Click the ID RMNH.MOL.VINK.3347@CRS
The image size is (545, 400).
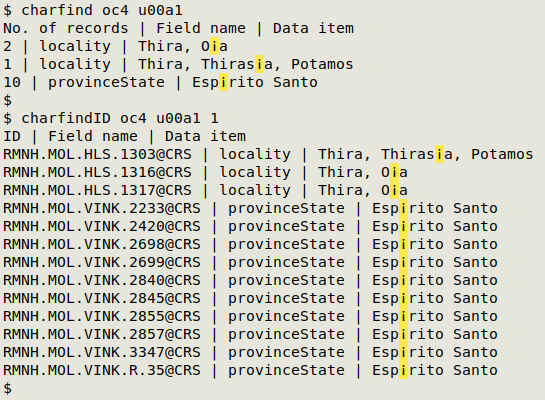point(102,352)
